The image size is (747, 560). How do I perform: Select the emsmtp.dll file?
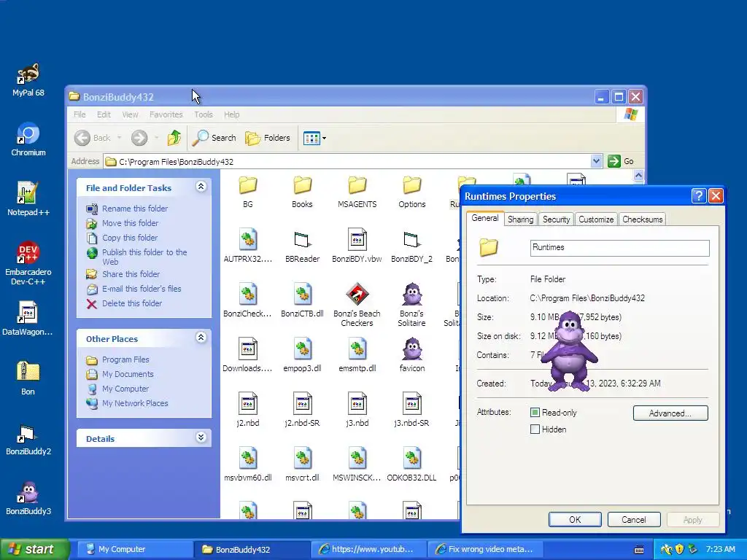tap(357, 355)
